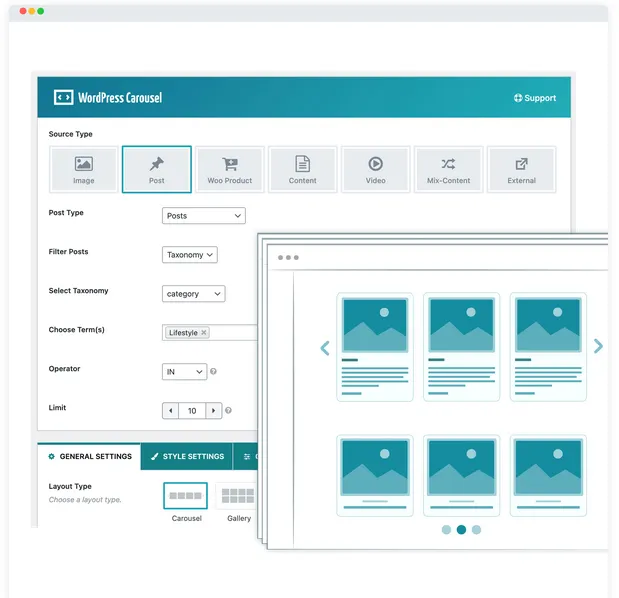This screenshot has width=619, height=598.
Task: Select the Gallery layout type
Action: 236,496
